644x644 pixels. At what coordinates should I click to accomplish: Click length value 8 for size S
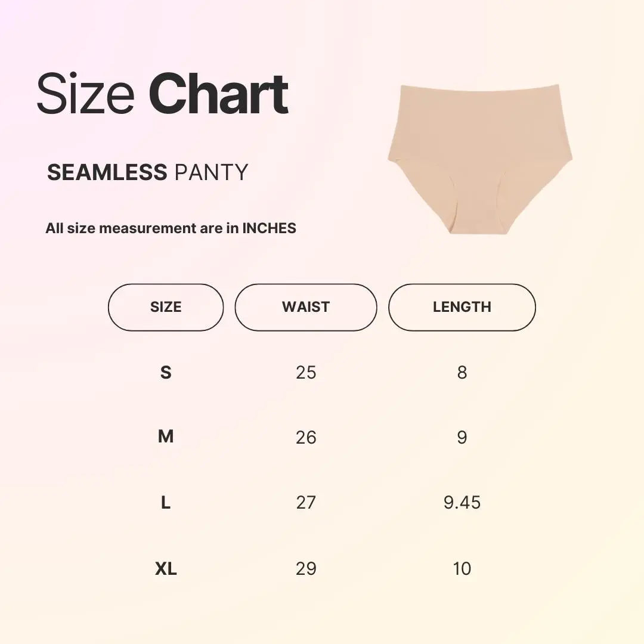pos(462,373)
